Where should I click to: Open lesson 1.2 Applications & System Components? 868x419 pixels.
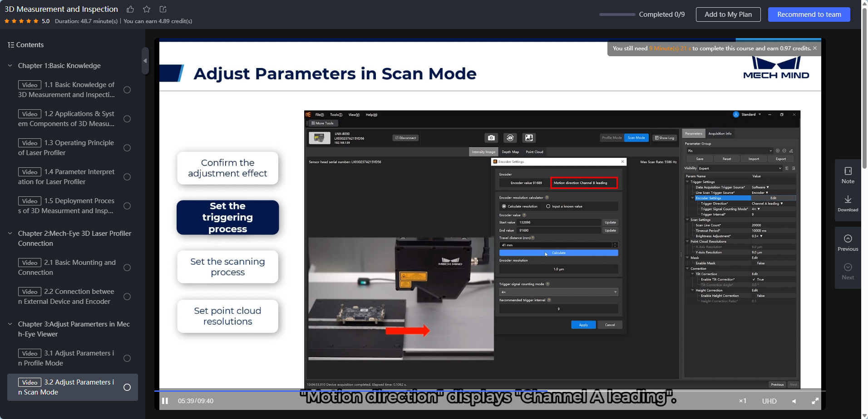[x=66, y=119]
